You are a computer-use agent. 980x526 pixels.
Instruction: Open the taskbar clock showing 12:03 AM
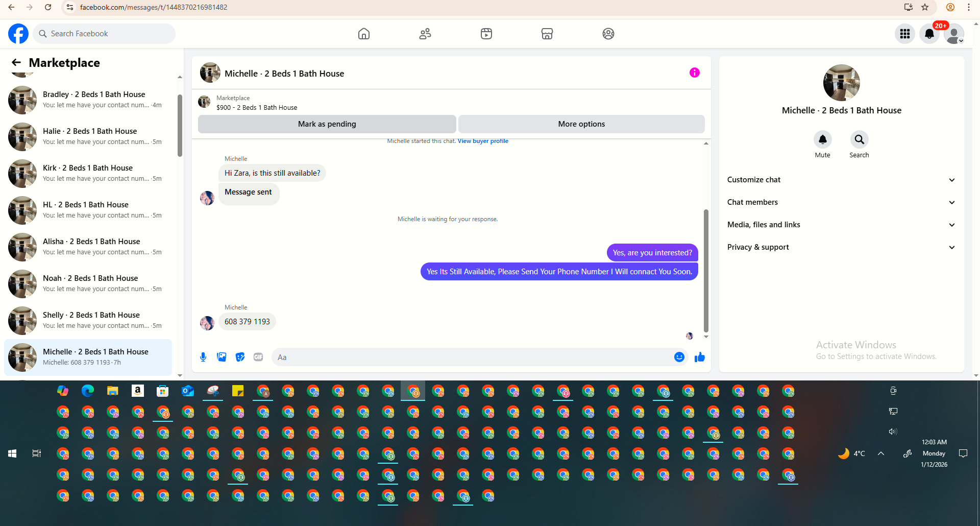coord(934,453)
